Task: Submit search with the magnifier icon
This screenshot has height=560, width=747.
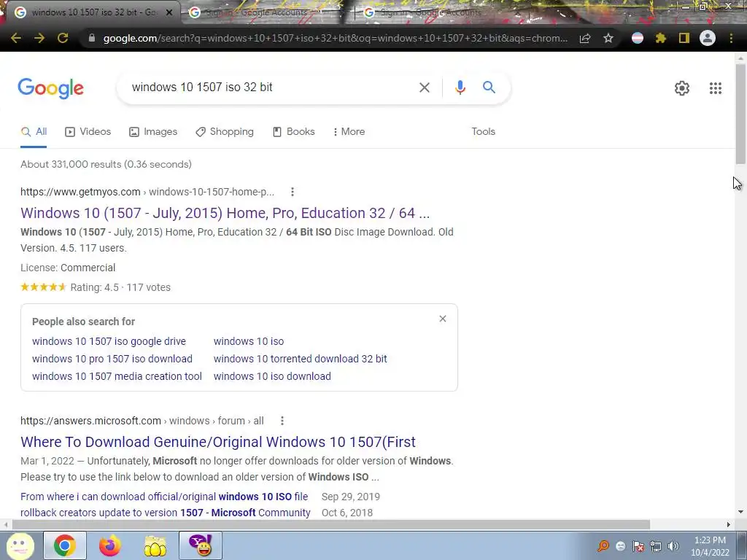Action: pos(489,87)
